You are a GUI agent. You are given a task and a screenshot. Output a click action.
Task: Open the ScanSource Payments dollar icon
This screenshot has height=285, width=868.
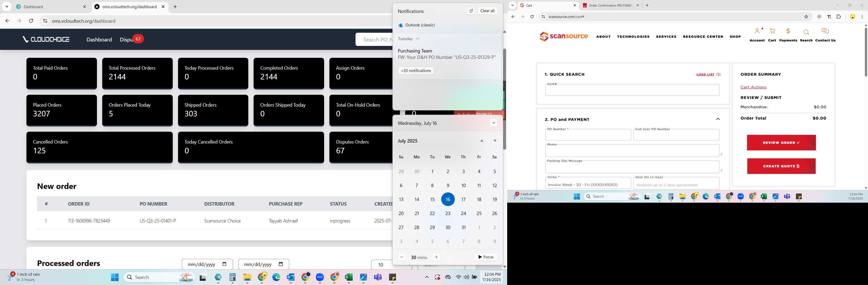788,31
